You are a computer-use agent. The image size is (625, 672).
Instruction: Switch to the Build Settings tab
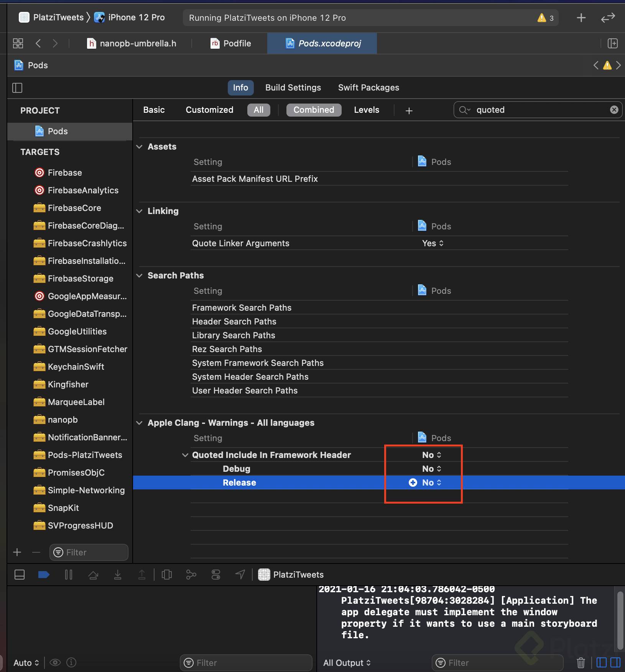click(x=293, y=87)
